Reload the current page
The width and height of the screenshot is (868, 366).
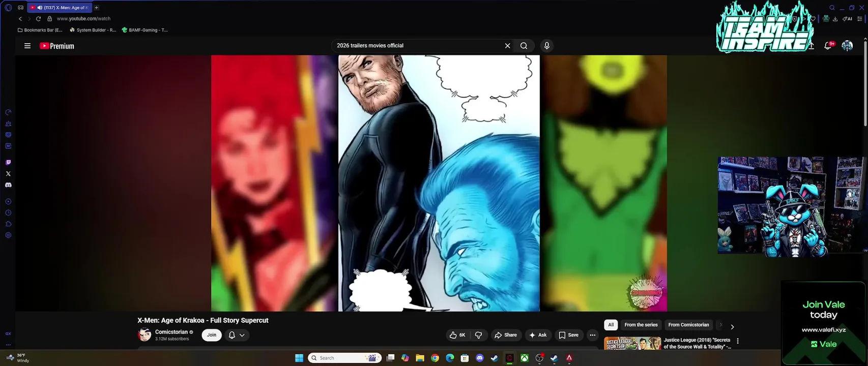tap(38, 19)
